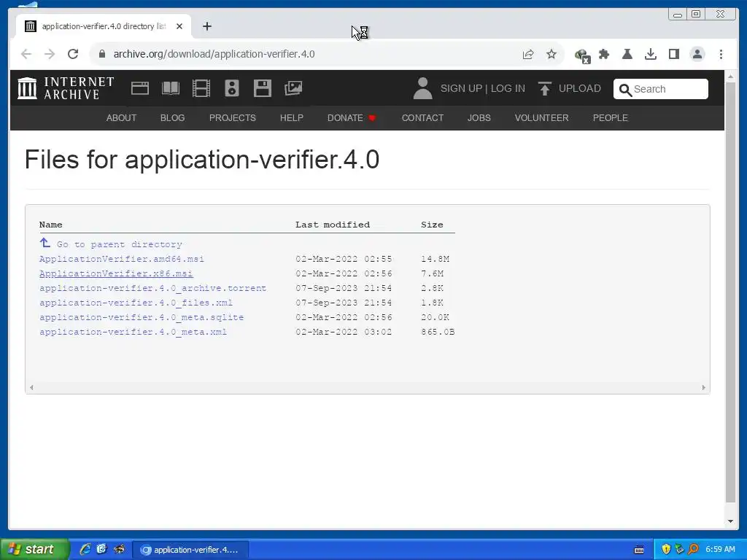747x560 pixels.
Task: Click the '14.8M' size value
Action: click(x=435, y=259)
